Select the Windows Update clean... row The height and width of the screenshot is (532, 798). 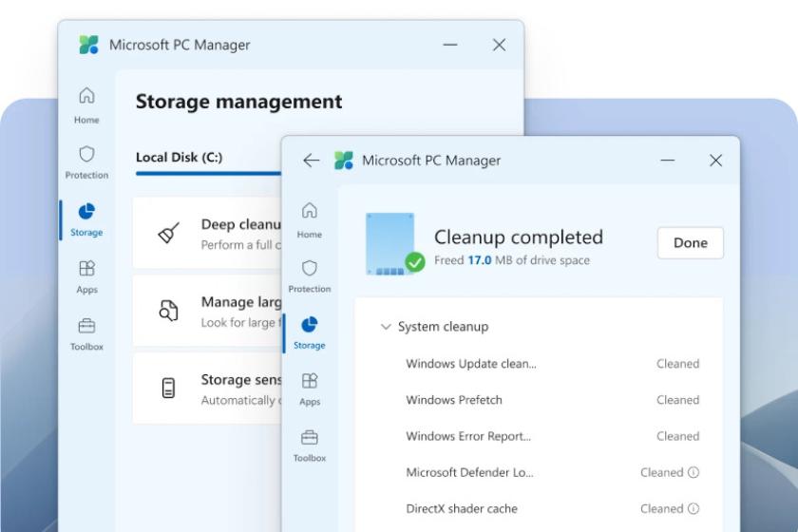tap(552, 364)
